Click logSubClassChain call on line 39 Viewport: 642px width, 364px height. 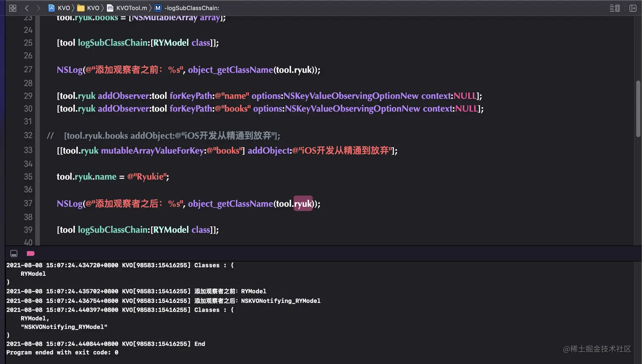tap(113, 230)
